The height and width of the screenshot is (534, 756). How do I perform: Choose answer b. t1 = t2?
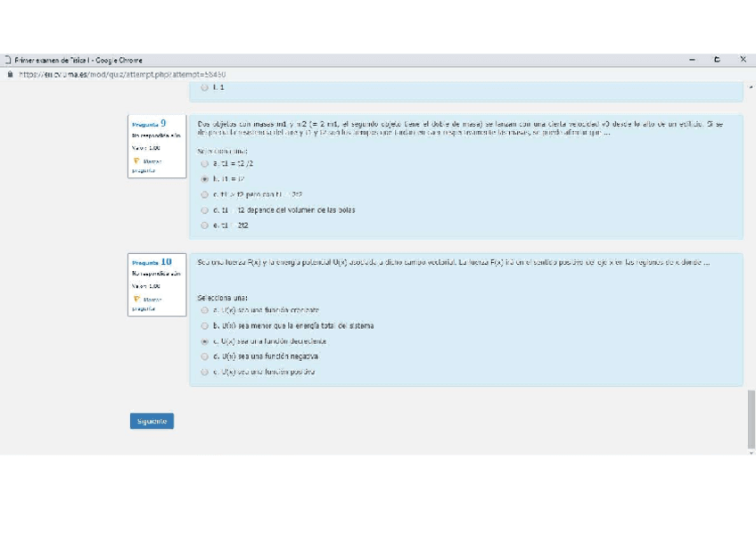[x=205, y=179]
